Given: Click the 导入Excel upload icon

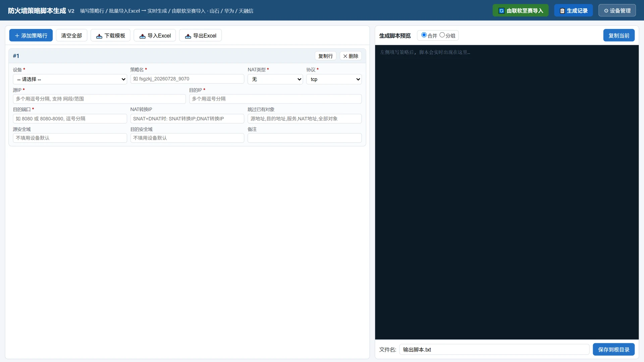Looking at the screenshot, I should click(143, 36).
